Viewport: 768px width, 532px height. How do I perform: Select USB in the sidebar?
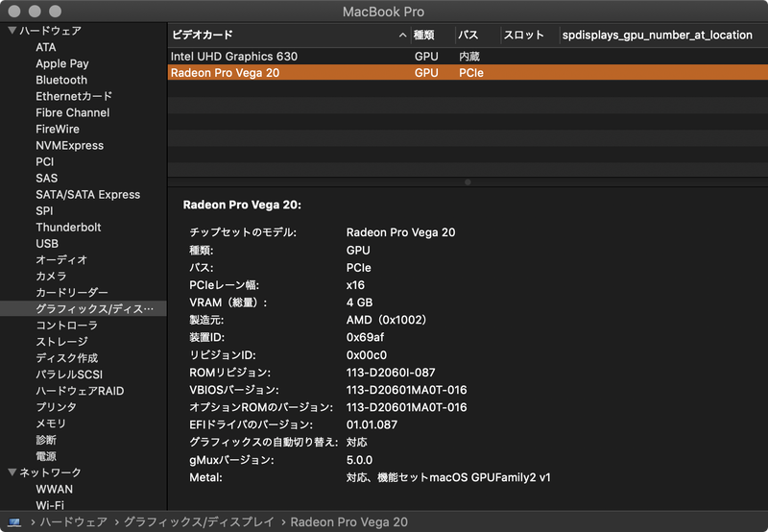pos(47,244)
